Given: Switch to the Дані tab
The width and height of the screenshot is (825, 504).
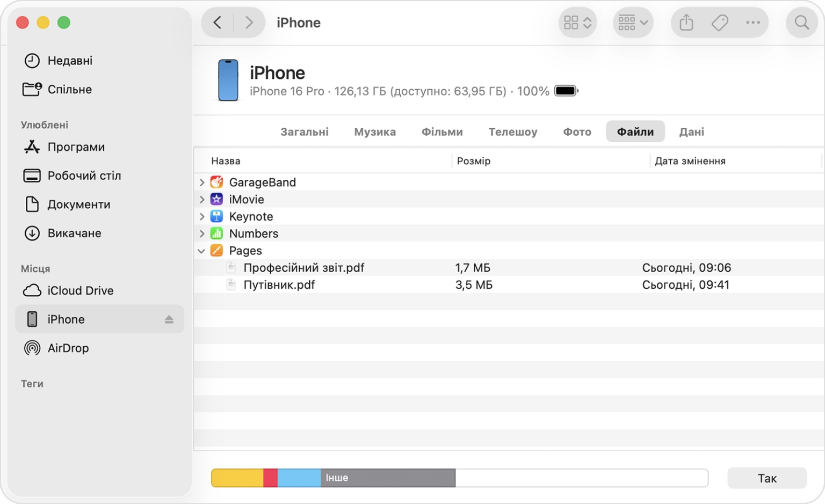Looking at the screenshot, I should pos(692,132).
